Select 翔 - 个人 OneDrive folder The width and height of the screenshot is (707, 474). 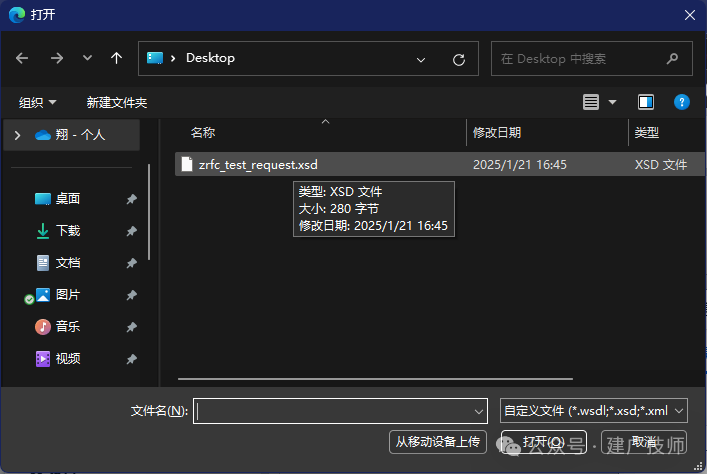[x=71, y=135]
